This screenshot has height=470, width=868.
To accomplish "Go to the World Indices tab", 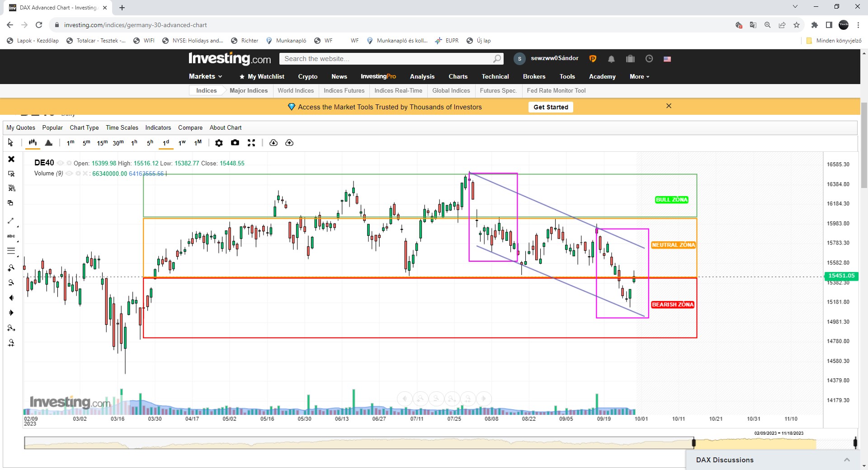I will click(295, 90).
